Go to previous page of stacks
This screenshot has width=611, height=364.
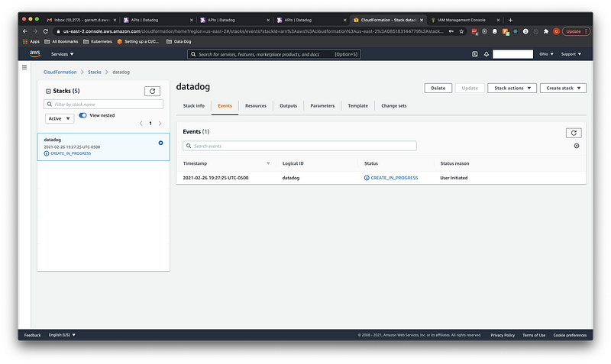click(x=141, y=124)
